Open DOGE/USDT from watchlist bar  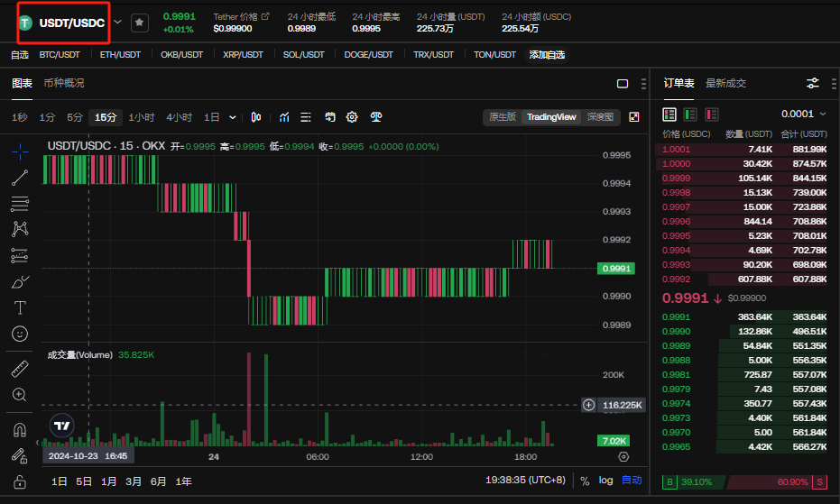[368, 55]
